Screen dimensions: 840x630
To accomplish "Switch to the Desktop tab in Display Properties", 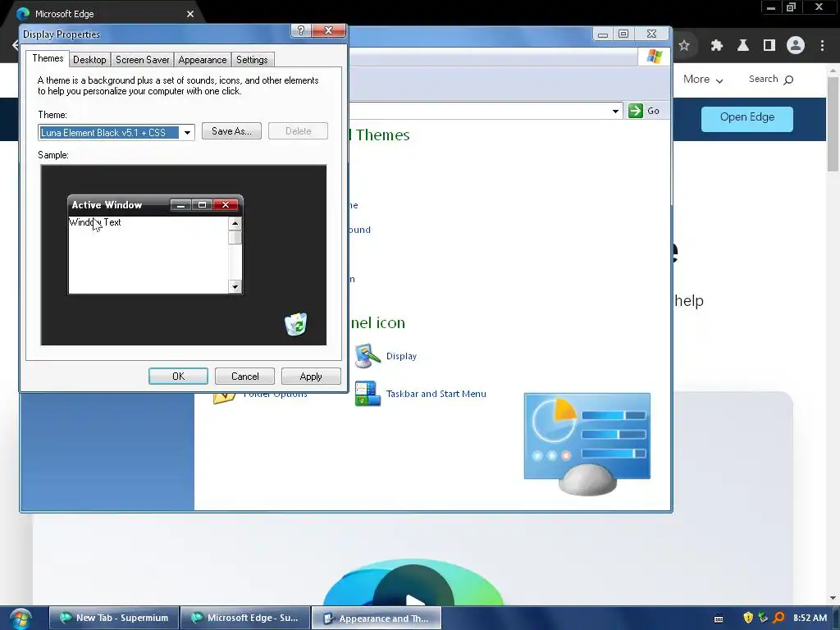I will click(89, 59).
